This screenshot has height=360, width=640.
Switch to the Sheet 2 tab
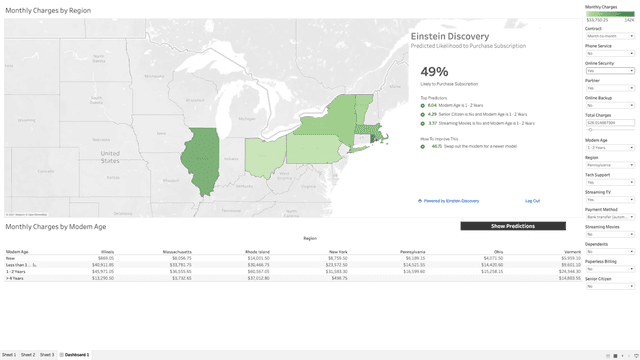coord(28,355)
